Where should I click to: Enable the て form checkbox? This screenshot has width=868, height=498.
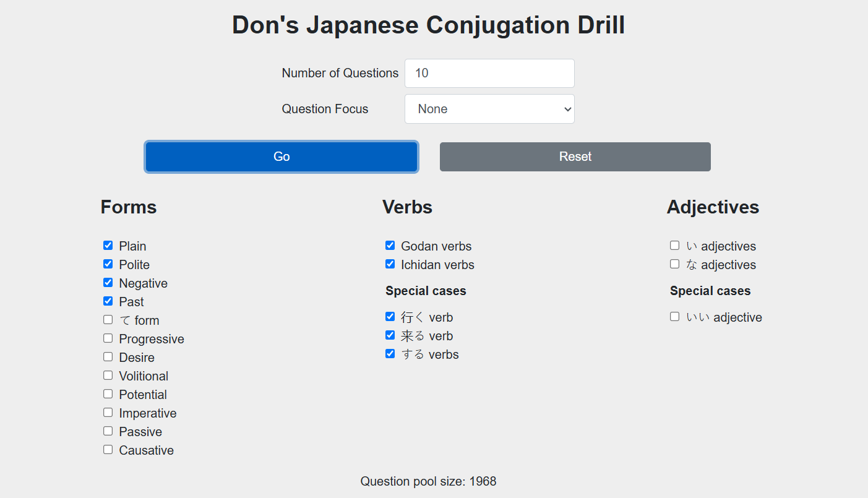pos(108,319)
